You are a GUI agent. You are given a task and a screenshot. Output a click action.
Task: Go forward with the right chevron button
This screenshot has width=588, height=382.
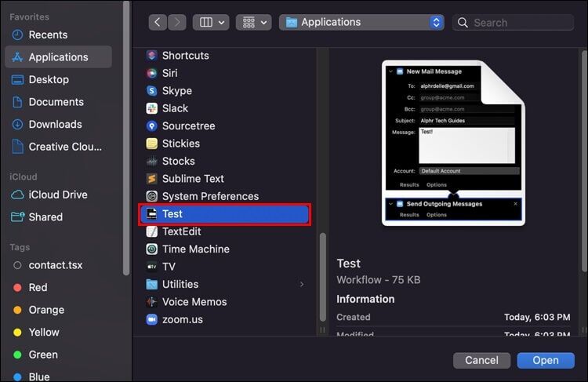pos(177,23)
